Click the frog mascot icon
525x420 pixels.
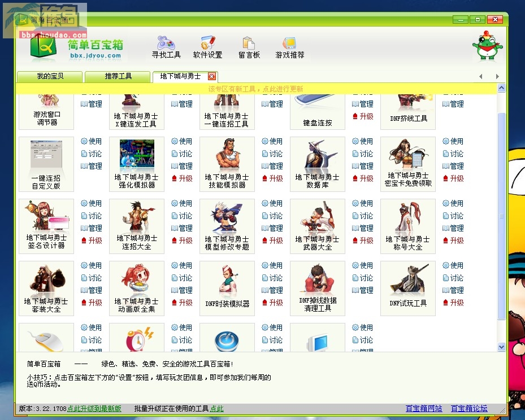click(488, 46)
